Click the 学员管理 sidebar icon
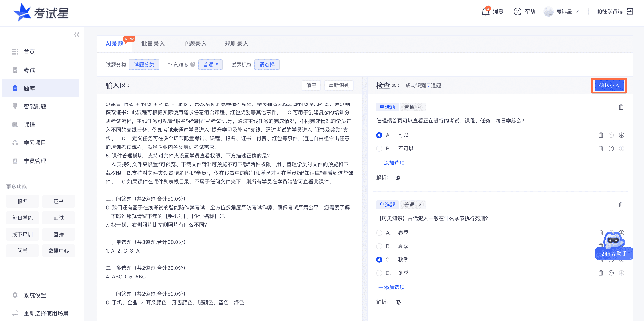Image resolution: width=644 pixels, height=321 pixels. point(15,161)
